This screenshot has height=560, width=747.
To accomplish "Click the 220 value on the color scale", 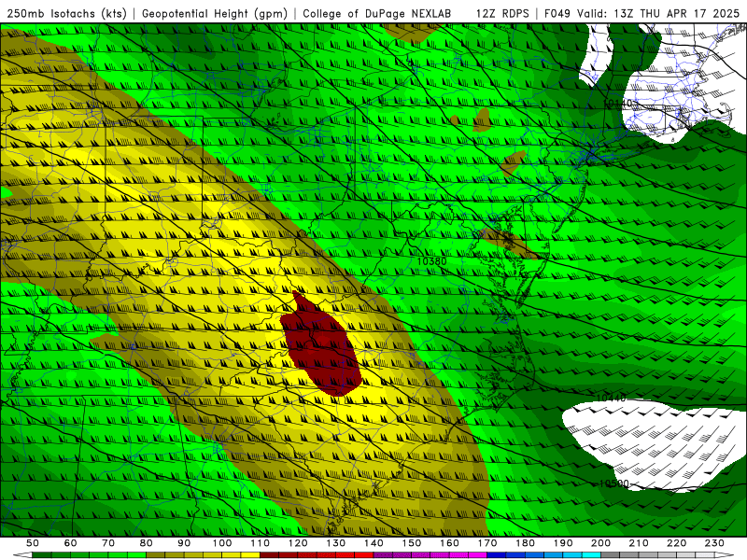I will point(677,543).
